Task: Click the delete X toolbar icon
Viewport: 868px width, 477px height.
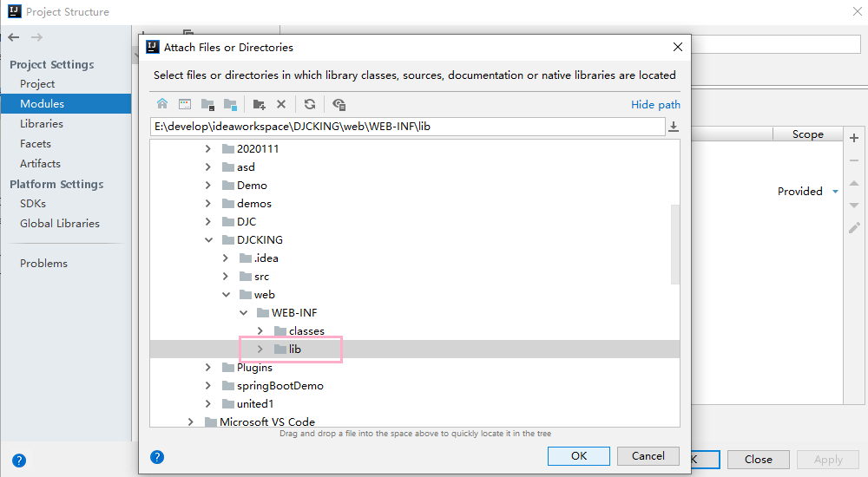Action: click(x=281, y=104)
